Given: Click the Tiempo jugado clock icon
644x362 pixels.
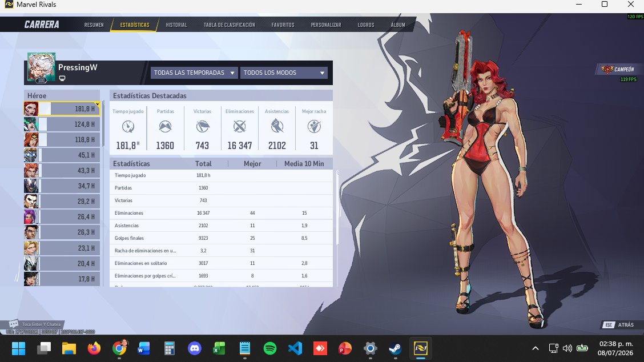Looking at the screenshot, I should click(x=128, y=127).
